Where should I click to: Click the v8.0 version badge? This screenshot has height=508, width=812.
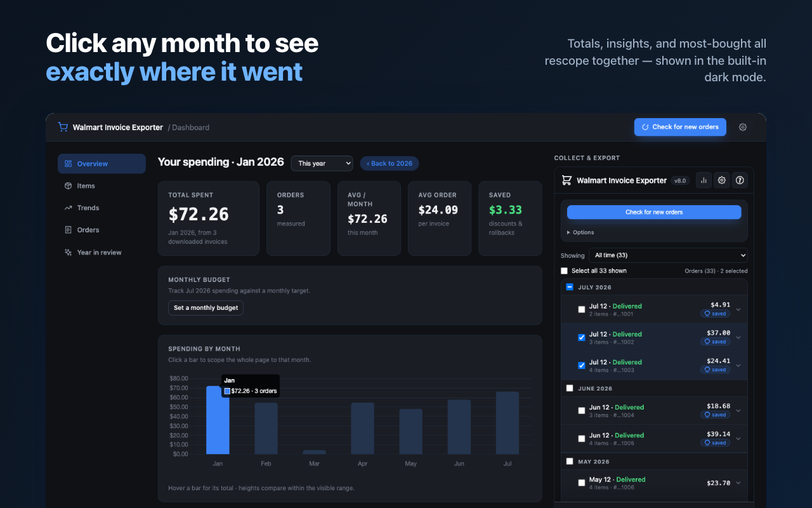click(681, 180)
